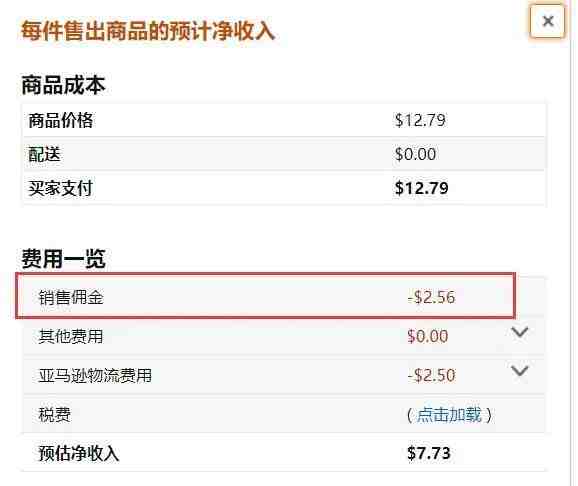Viewport: 578px width, 486px height.
Task: Select the 销售佣金 fee row
Action: click(265, 296)
